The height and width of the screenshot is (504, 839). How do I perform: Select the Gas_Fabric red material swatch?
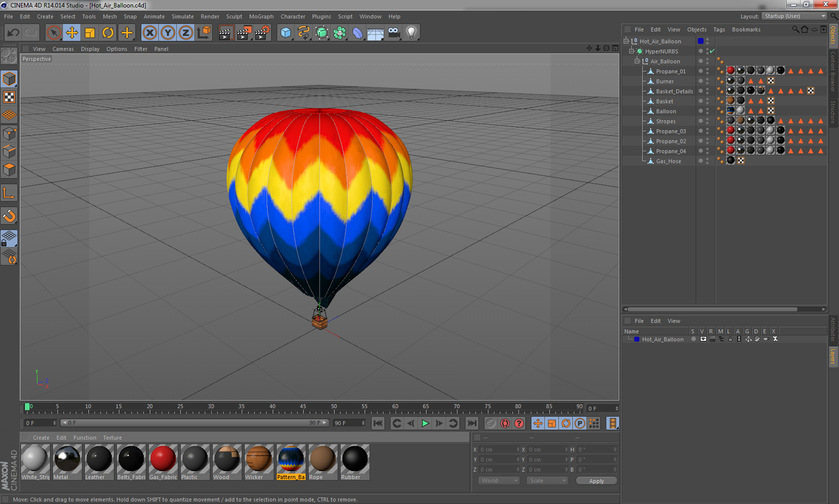coord(163,459)
